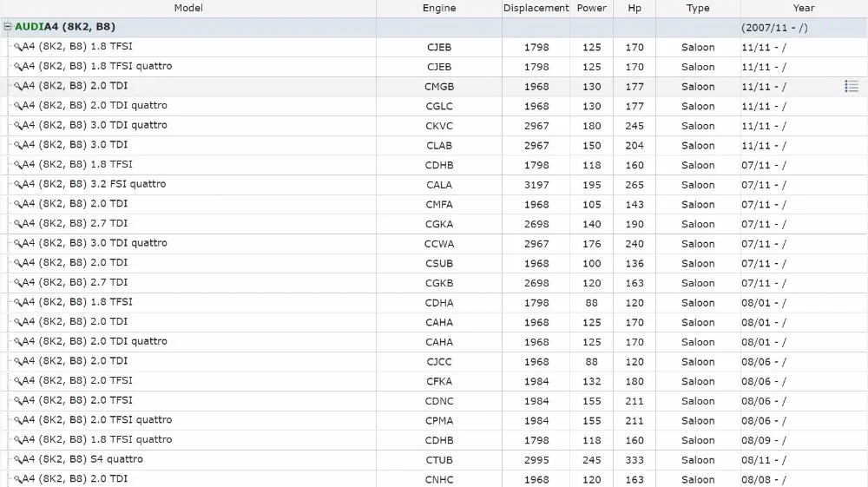Select engine code CCWA cell
Image resolution: width=868 pixels, height=487 pixels.
(x=439, y=244)
